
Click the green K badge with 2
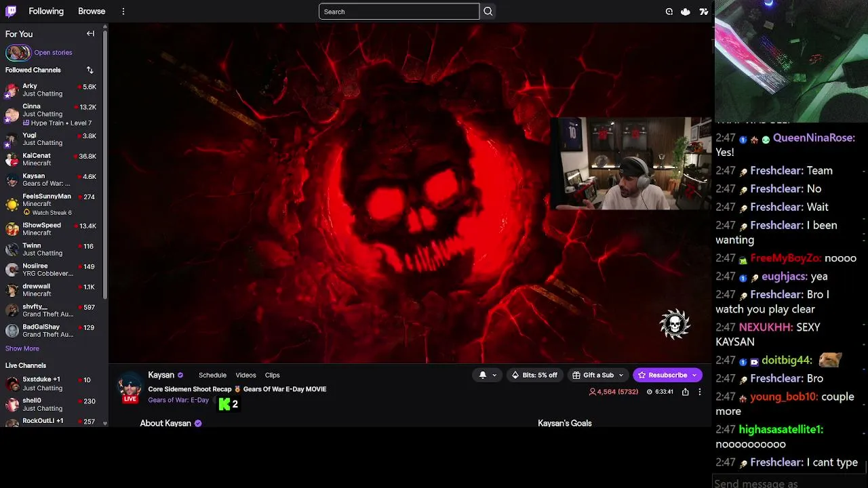point(228,404)
